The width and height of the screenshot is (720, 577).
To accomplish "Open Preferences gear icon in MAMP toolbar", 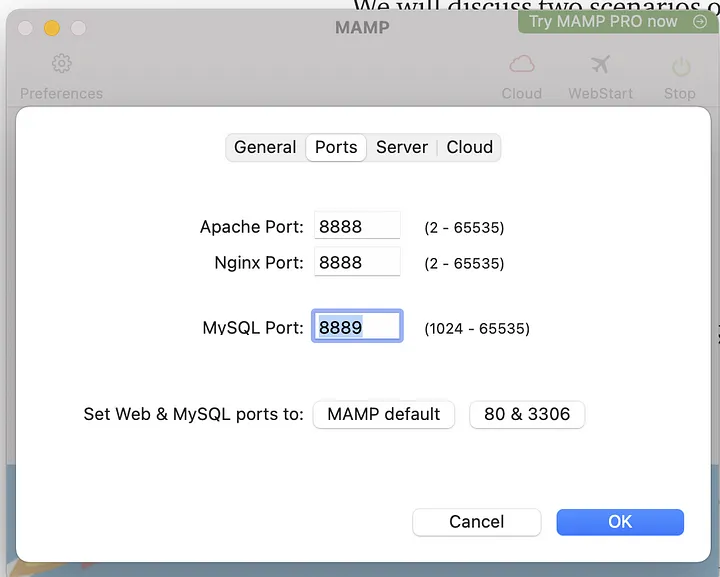I will coord(62,64).
